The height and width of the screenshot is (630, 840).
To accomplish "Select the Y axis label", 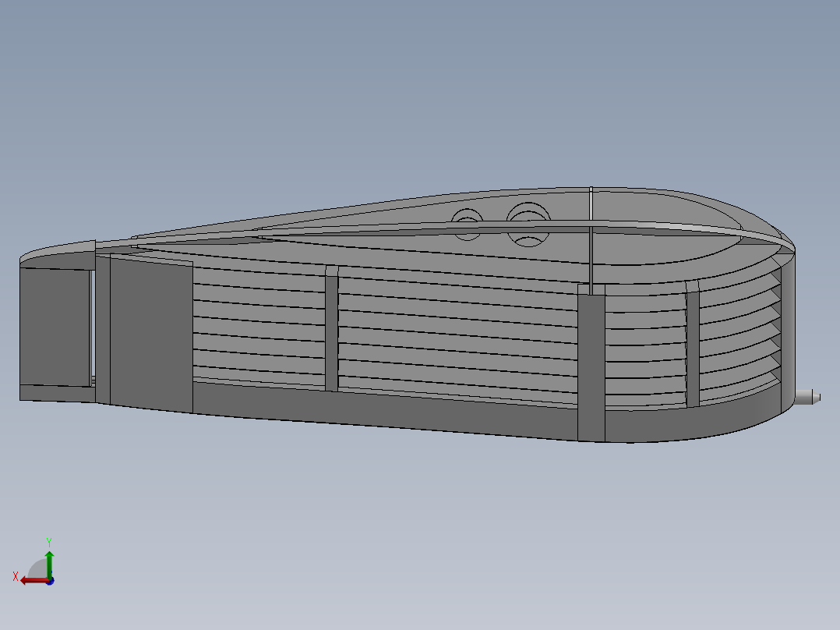I will (51, 540).
